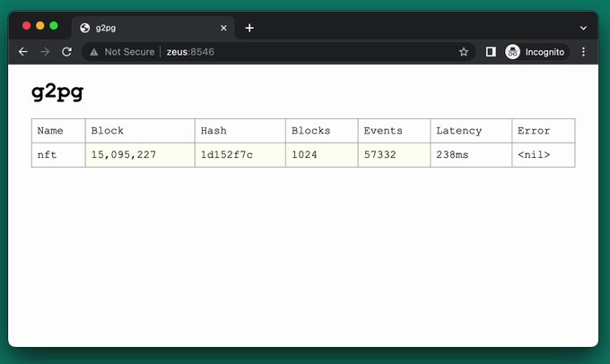
Task: Click the Incognito profile badge
Action: click(536, 52)
